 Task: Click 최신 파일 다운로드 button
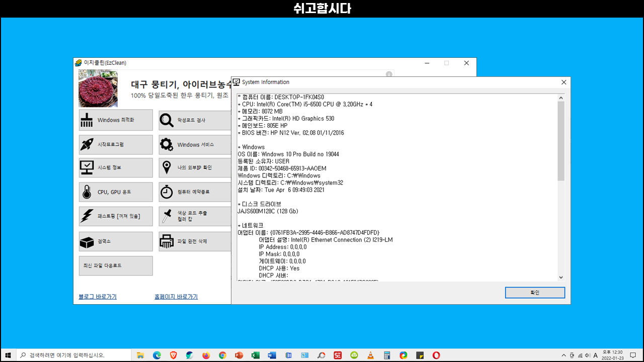[116, 265]
